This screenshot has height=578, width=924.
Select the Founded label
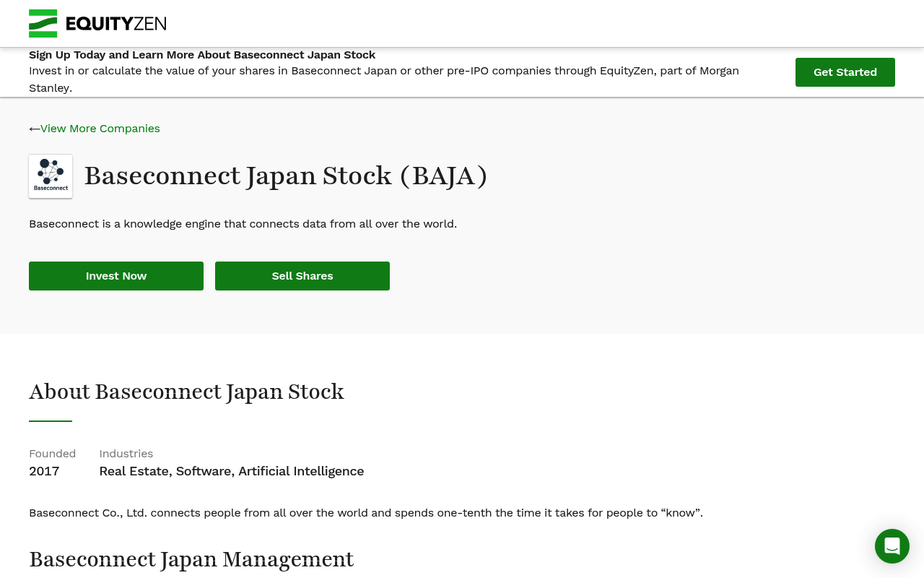click(x=52, y=454)
